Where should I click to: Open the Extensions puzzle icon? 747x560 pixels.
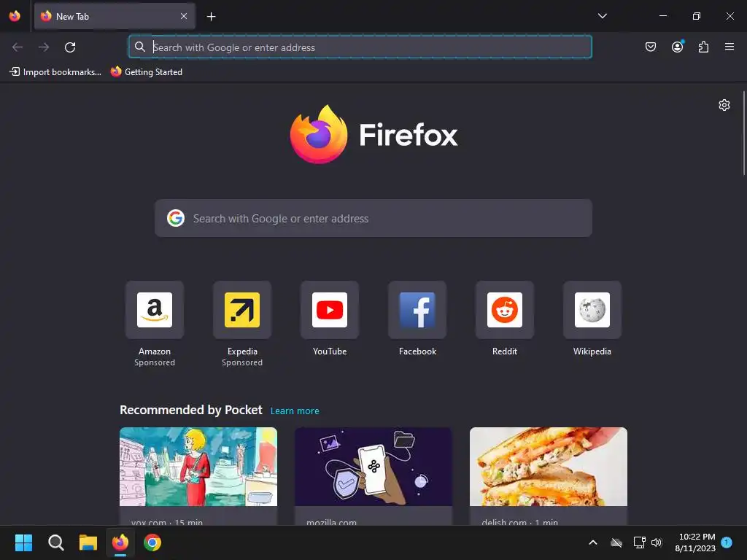(x=703, y=47)
